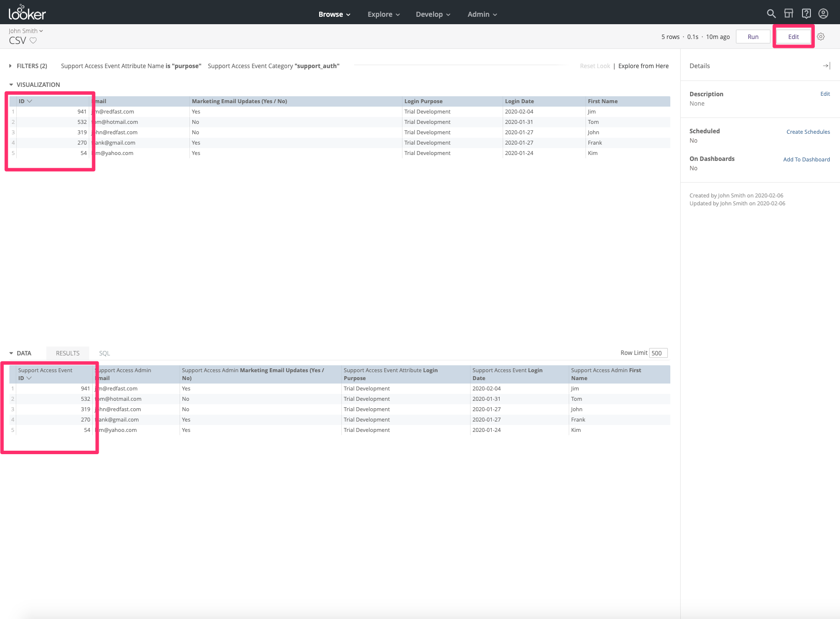
Task: Click the CSV look title
Action: (x=17, y=40)
